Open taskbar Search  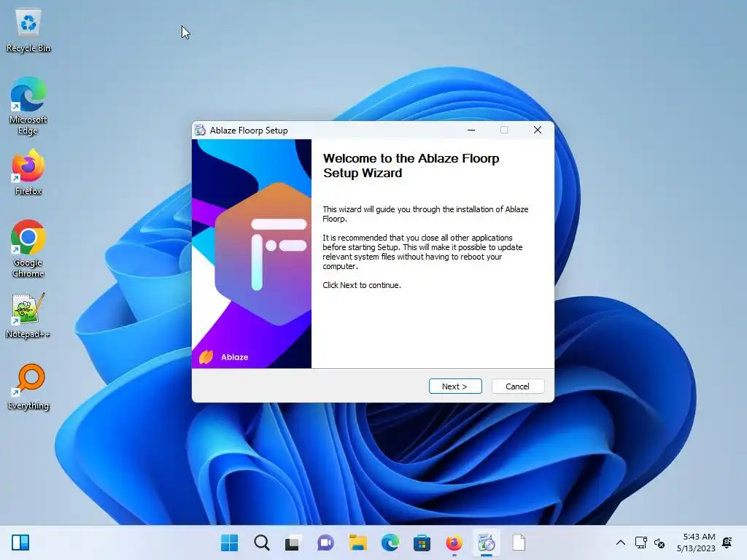pos(262,542)
